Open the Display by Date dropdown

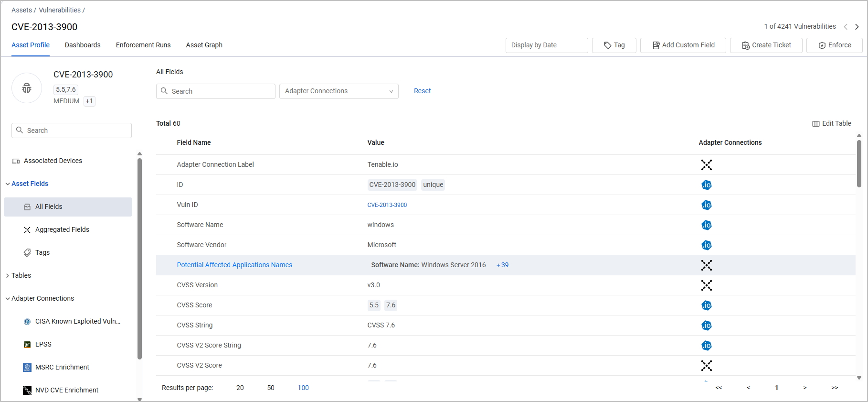[x=547, y=45]
